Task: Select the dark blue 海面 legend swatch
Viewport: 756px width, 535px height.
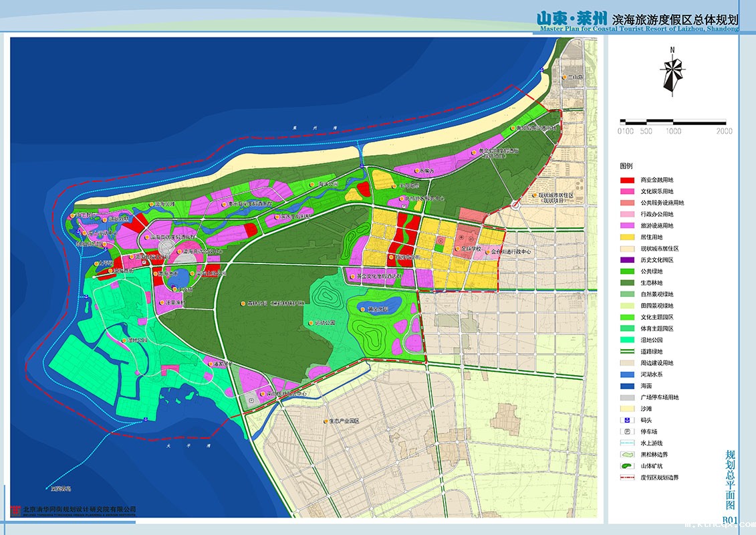Action: pyautogui.click(x=626, y=386)
